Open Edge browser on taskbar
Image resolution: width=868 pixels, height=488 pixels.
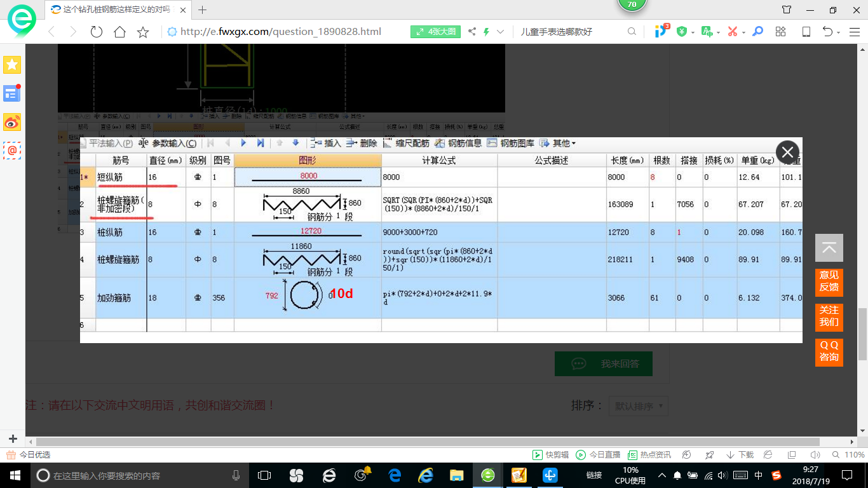coord(395,475)
